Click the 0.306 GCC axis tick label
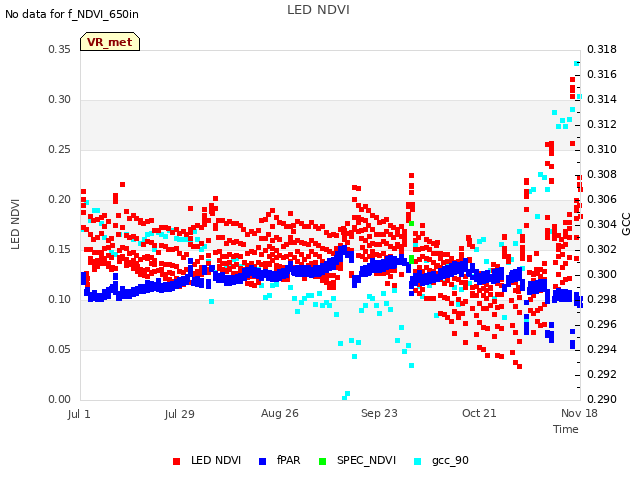 (602, 199)
